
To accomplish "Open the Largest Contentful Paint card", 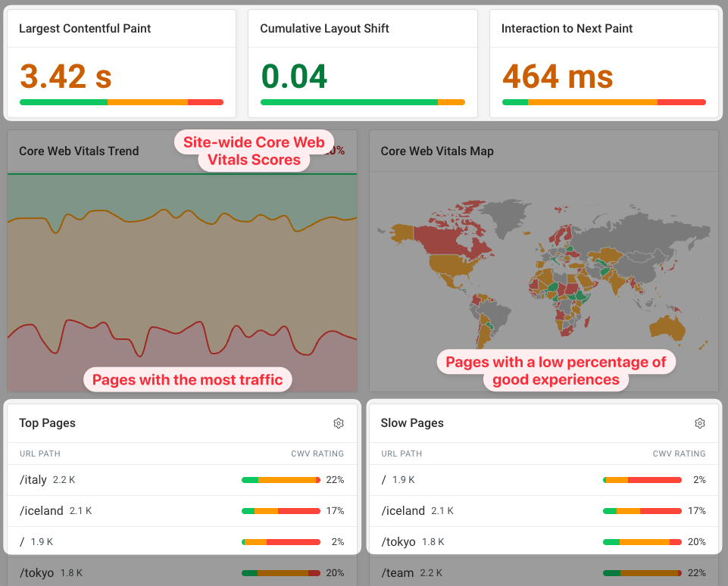I will (121, 64).
